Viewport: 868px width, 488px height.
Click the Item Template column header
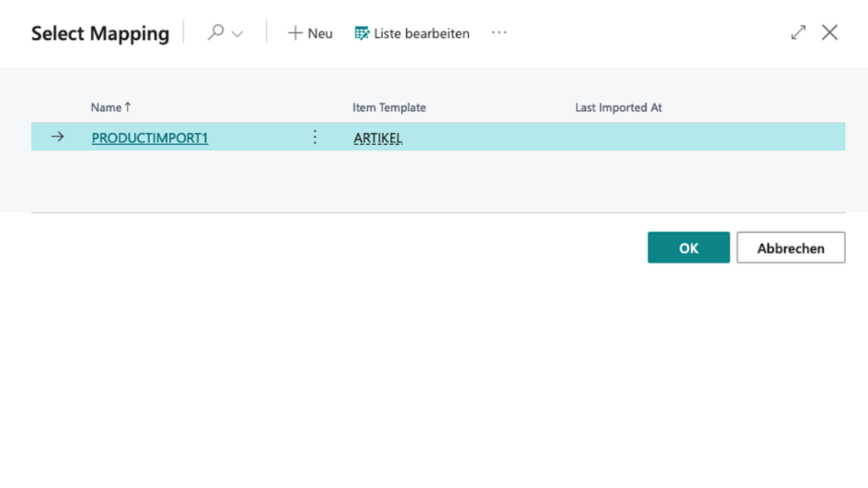(389, 108)
